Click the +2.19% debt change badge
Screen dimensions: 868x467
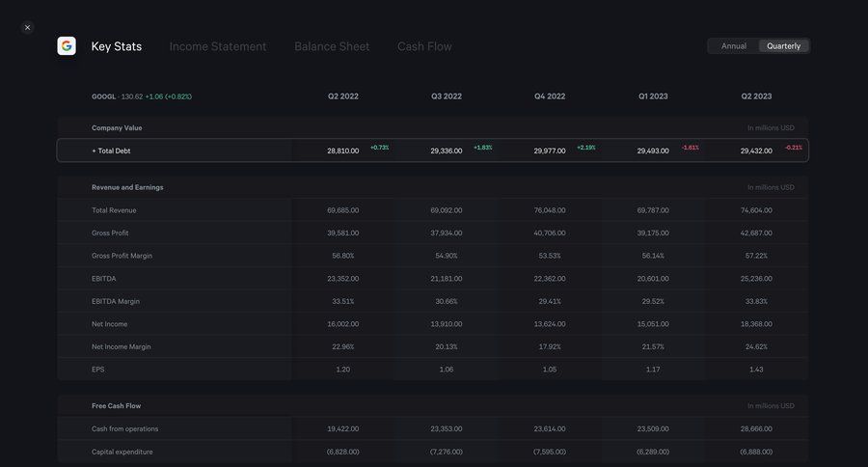(585, 148)
